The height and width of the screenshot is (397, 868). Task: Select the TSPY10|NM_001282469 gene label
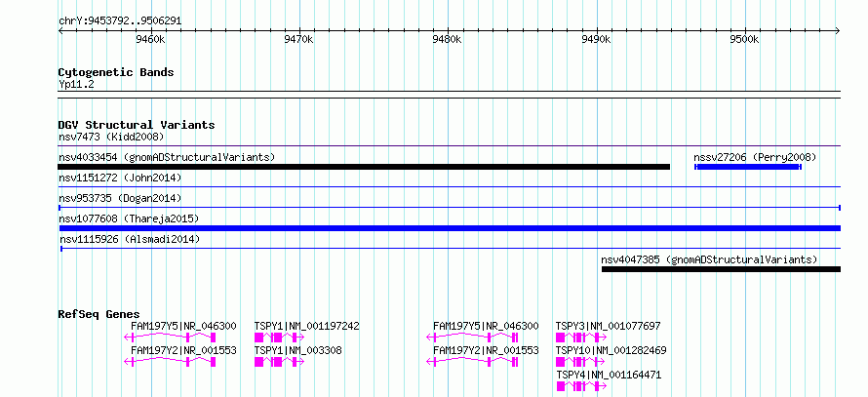pos(612,350)
